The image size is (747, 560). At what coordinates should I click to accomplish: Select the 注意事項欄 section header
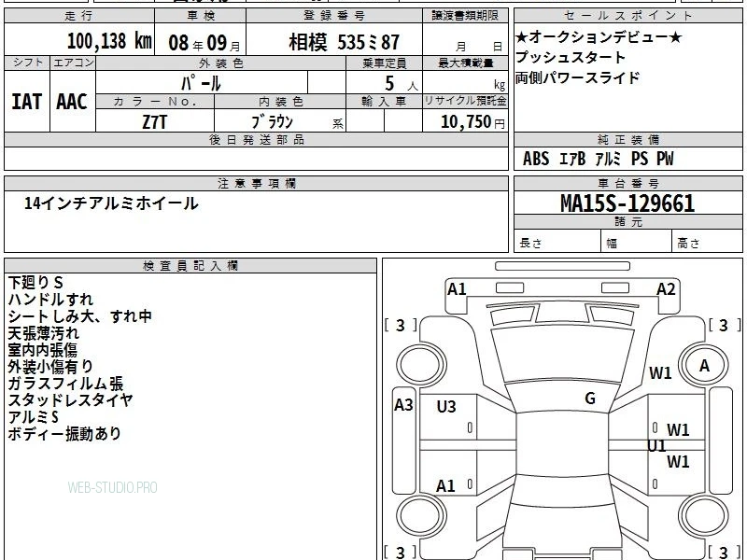point(257,183)
